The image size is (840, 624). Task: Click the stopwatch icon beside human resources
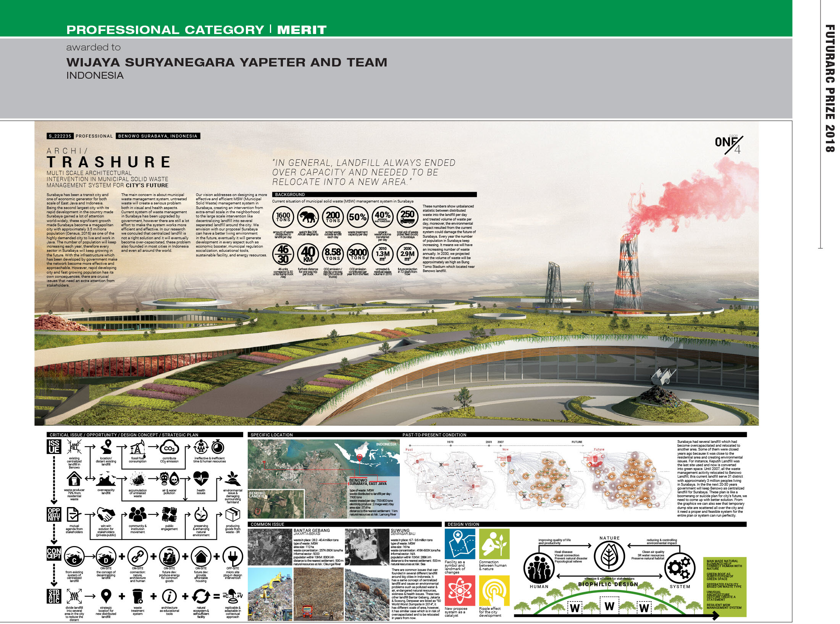tap(218, 447)
